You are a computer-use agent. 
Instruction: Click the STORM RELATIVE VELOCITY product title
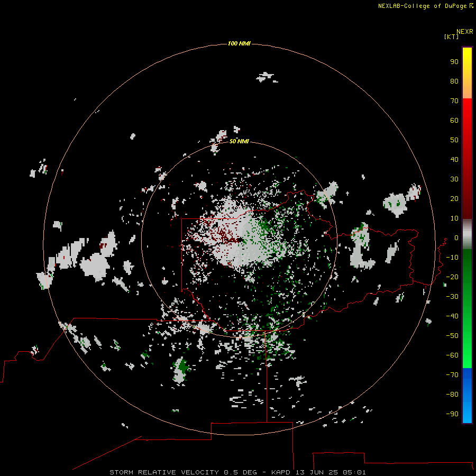coord(164,472)
